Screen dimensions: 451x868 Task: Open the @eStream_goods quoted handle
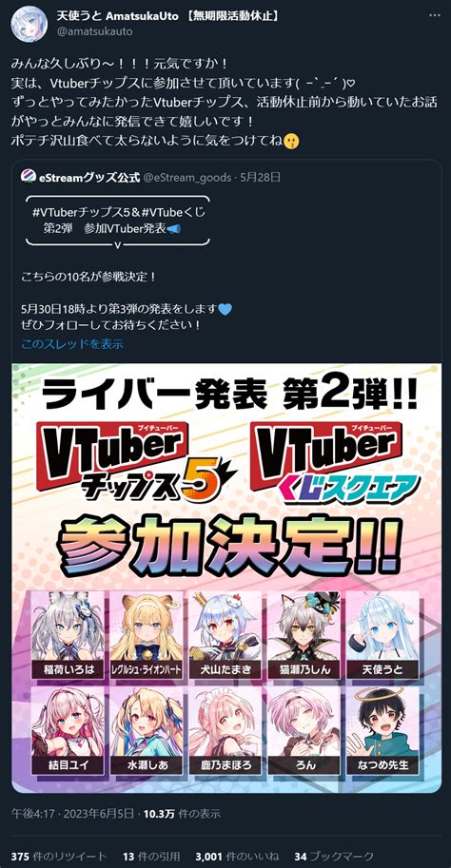point(187,177)
